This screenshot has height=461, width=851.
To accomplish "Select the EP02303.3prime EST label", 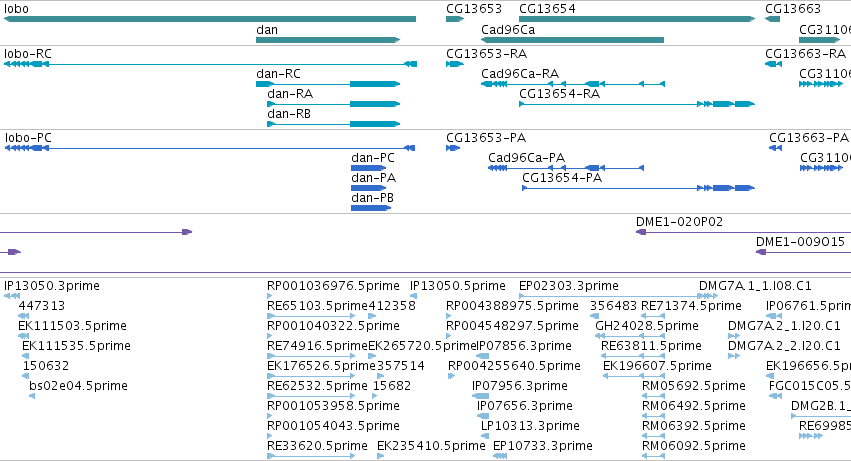I will pos(569,286).
